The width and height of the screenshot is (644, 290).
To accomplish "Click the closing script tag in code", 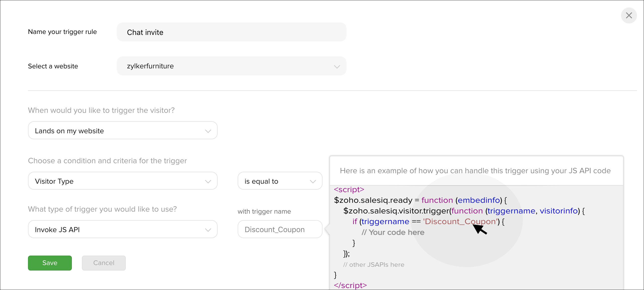I will click(350, 285).
